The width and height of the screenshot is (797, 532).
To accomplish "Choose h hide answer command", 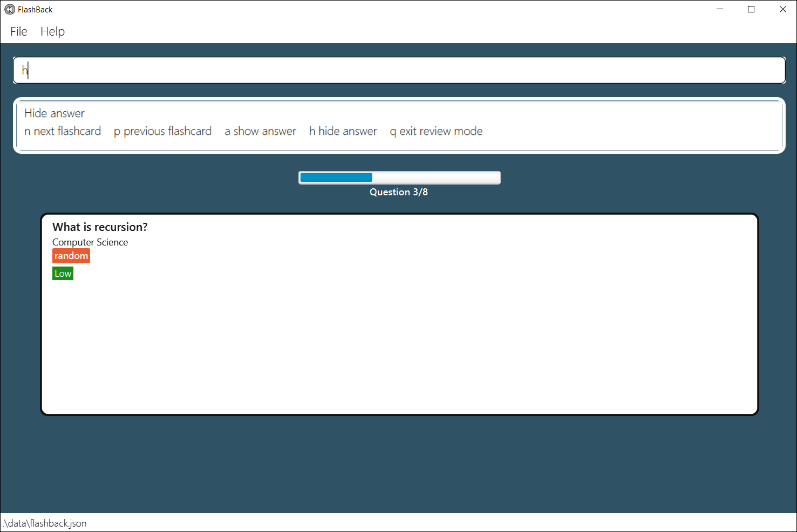I will [343, 131].
